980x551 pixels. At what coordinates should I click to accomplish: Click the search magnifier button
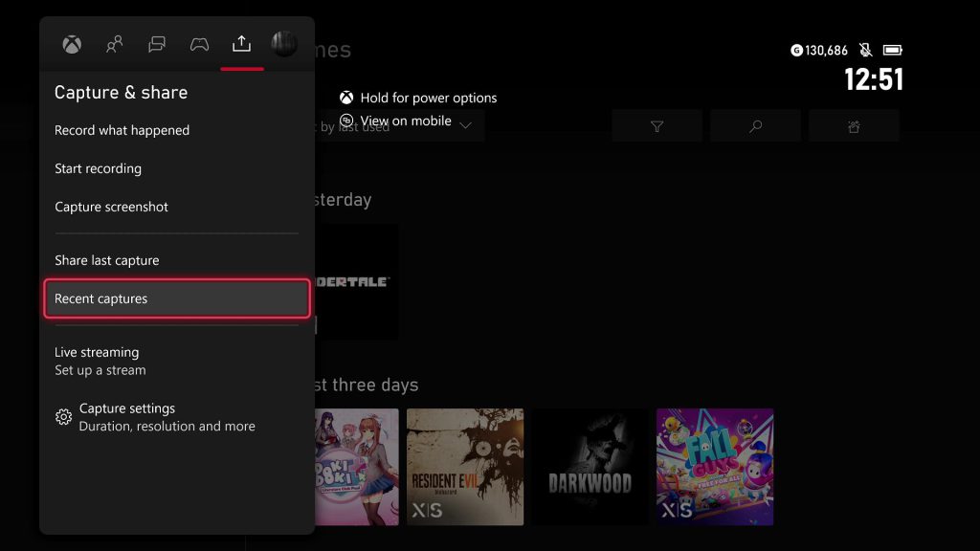[755, 126]
